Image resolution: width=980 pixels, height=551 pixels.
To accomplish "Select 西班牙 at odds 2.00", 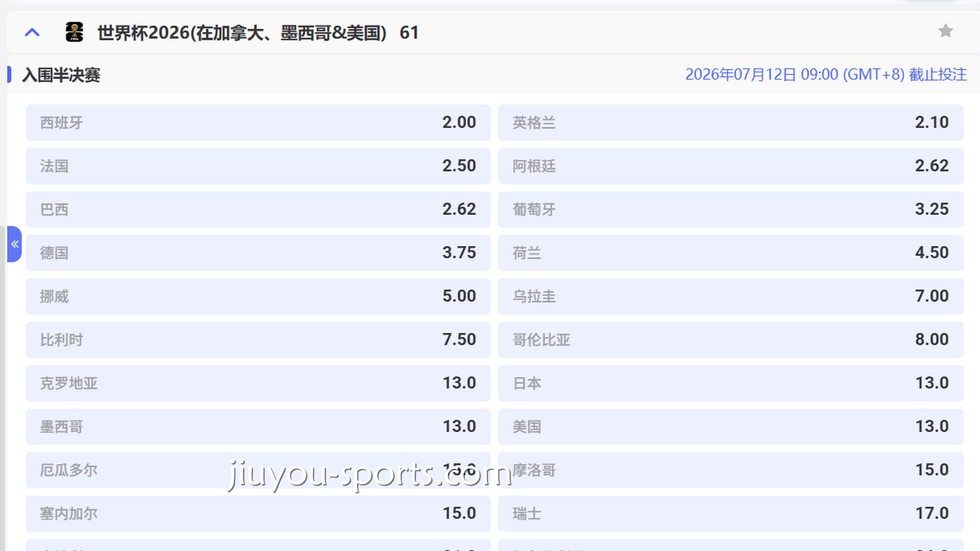I will coord(257,122).
